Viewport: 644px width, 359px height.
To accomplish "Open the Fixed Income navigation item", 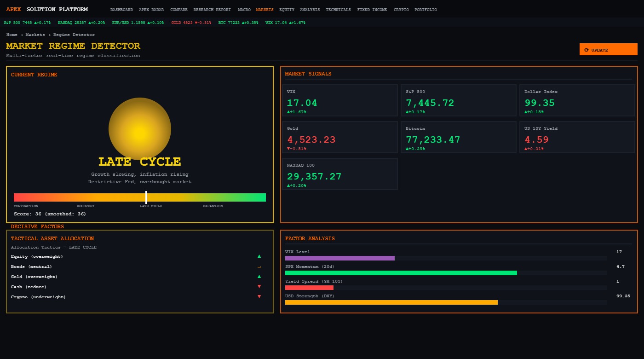I will [372, 10].
